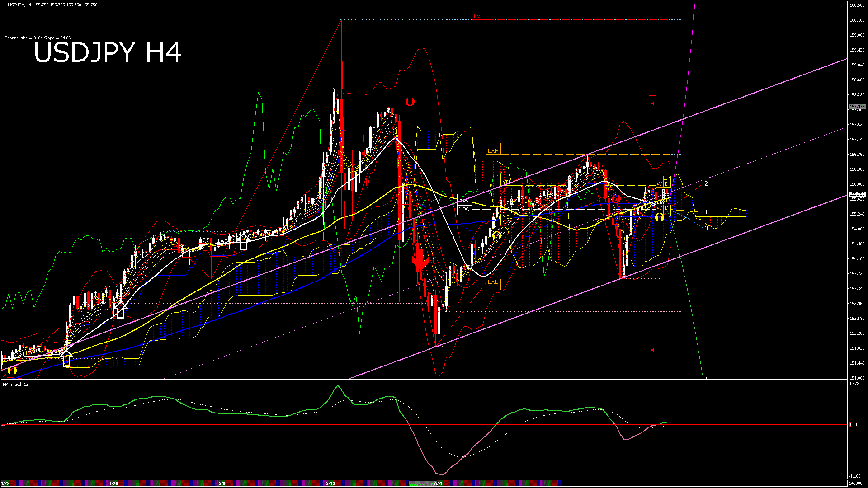Image resolution: width=868 pixels, height=488 pixels.
Task: Select the yellow horseshoe marker near 4/22 date
Action: [x=12, y=371]
